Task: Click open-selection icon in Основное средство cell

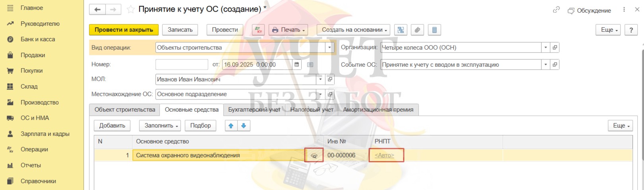Action: [x=314, y=155]
